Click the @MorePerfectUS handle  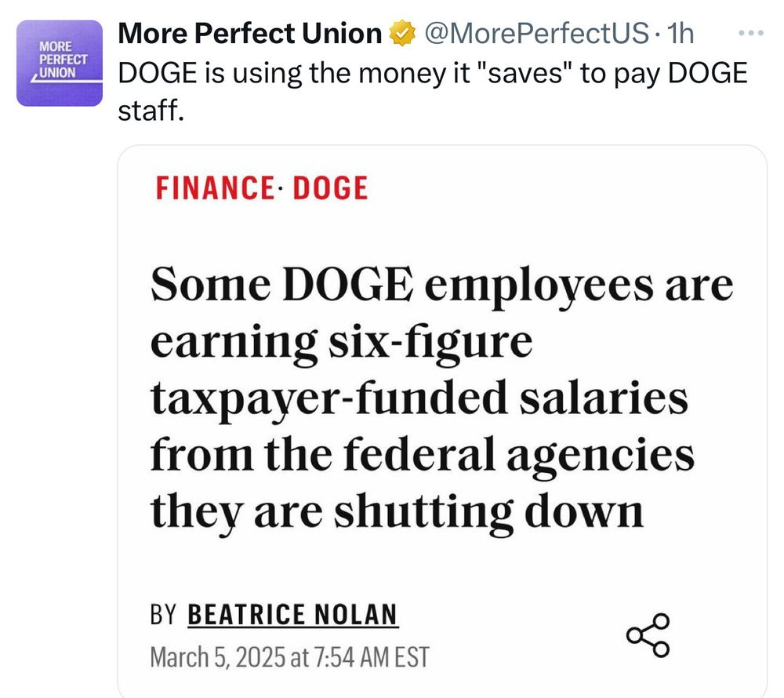point(535,34)
